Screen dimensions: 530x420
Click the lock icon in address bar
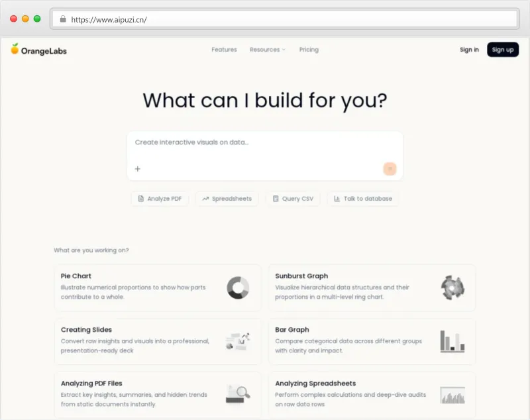point(63,19)
